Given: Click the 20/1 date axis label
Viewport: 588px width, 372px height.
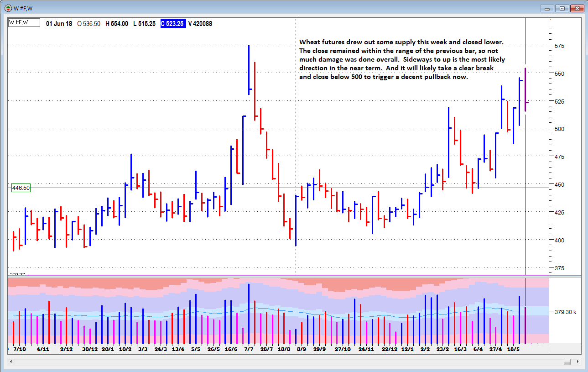Looking at the screenshot, I should pos(108,349).
